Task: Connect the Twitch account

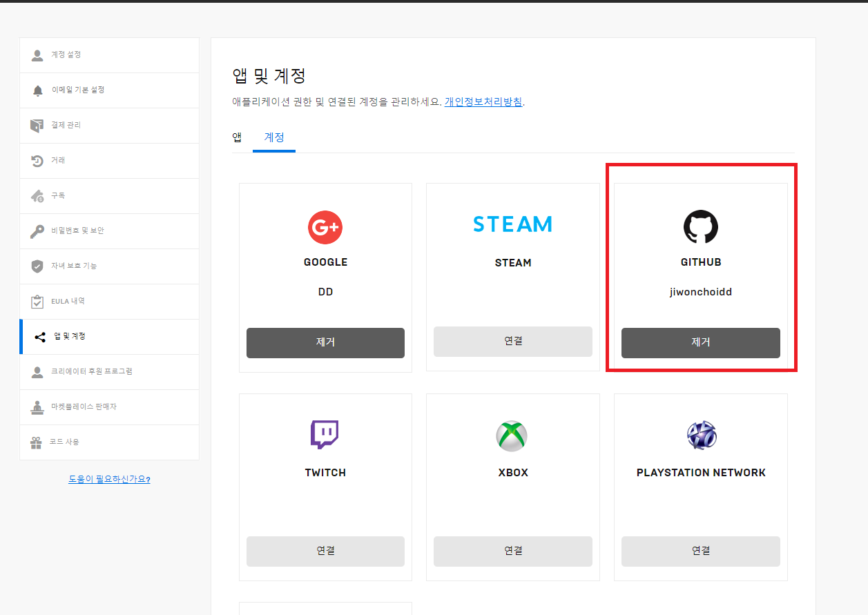Action: point(325,551)
